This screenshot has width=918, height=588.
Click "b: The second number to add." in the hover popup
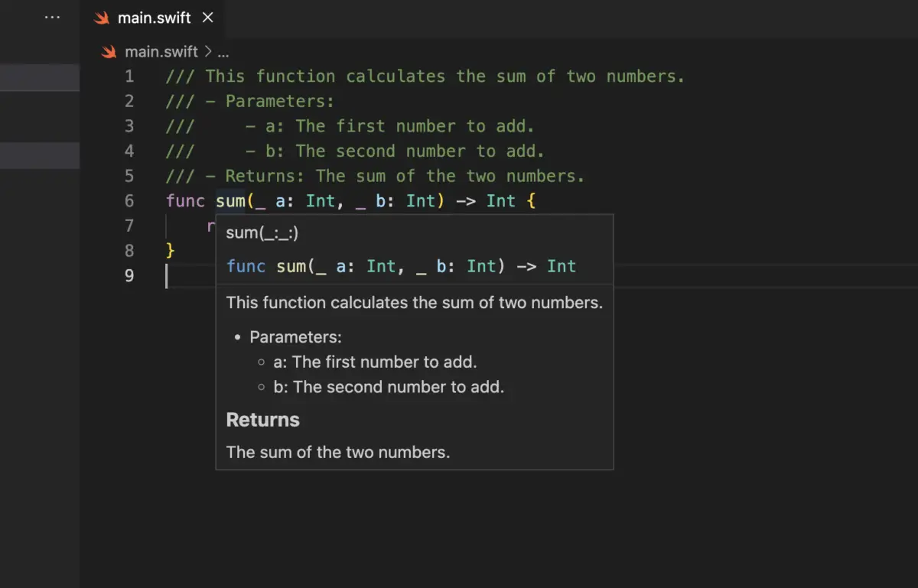click(x=389, y=387)
